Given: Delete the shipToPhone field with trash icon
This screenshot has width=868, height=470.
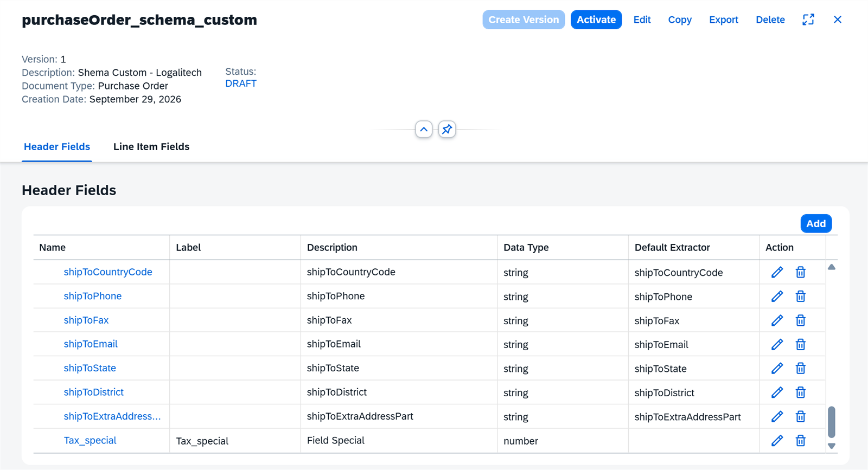Looking at the screenshot, I should click(x=800, y=297).
